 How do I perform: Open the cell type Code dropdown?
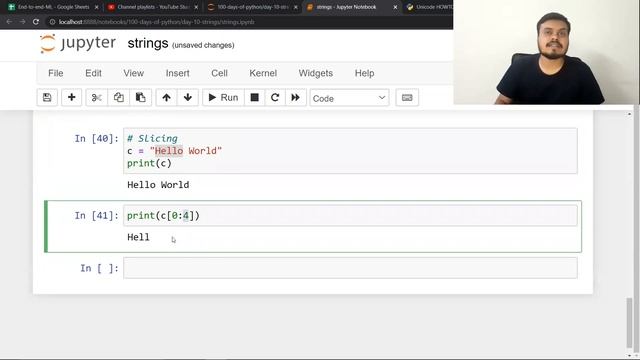click(349, 98)
